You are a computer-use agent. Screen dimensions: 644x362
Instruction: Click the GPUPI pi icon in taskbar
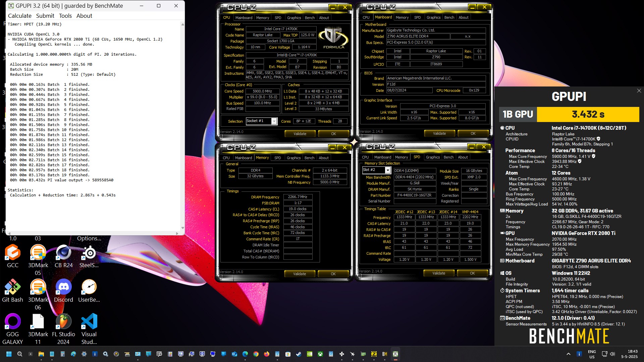click(395, 354)
